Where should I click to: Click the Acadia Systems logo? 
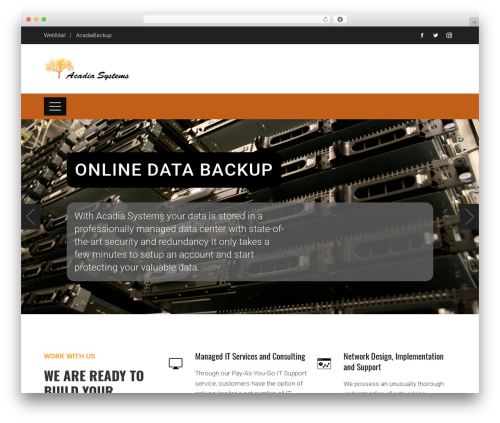coord(87,69)
